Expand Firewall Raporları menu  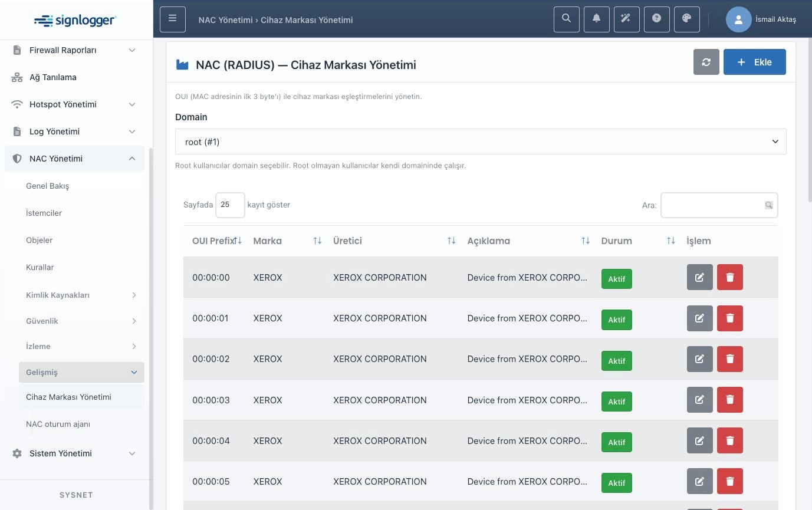point(74,50)
